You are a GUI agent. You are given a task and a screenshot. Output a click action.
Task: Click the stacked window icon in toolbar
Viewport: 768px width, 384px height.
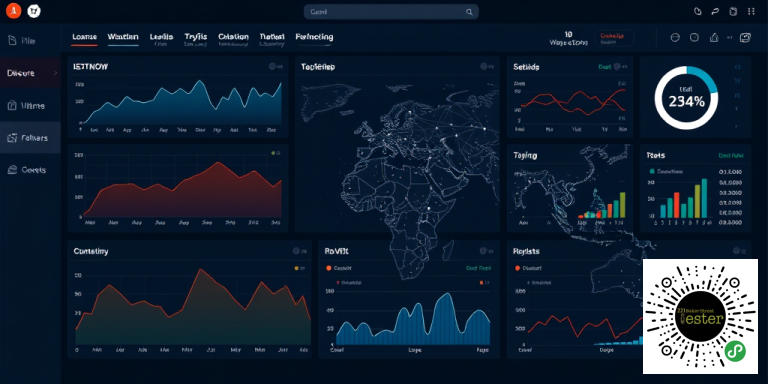[x=745, y=38]
